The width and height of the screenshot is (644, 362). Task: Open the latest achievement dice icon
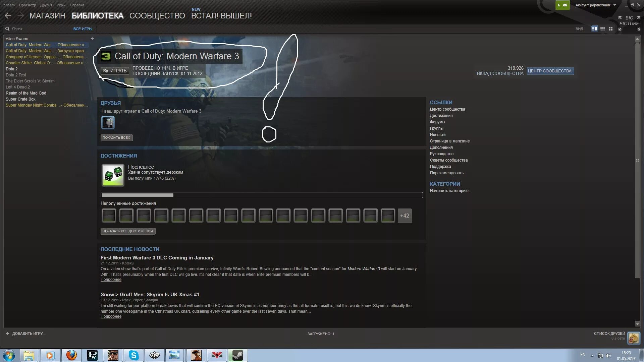click(113, 175)
